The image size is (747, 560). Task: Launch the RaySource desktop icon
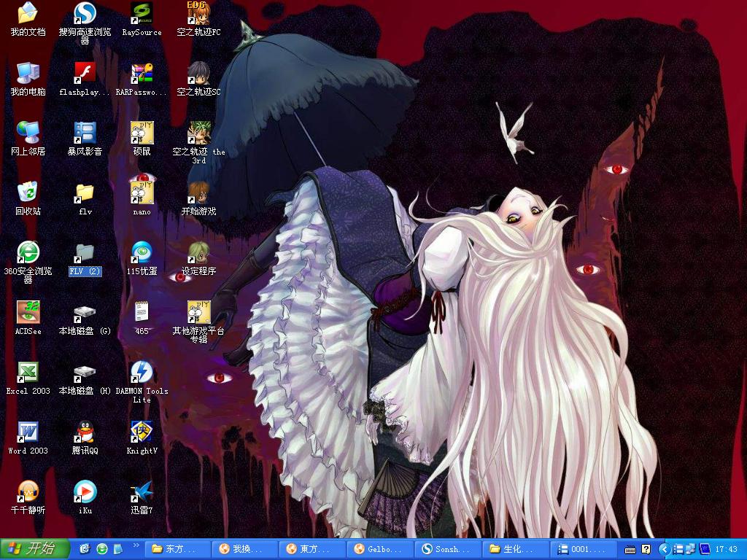point(142,14)
